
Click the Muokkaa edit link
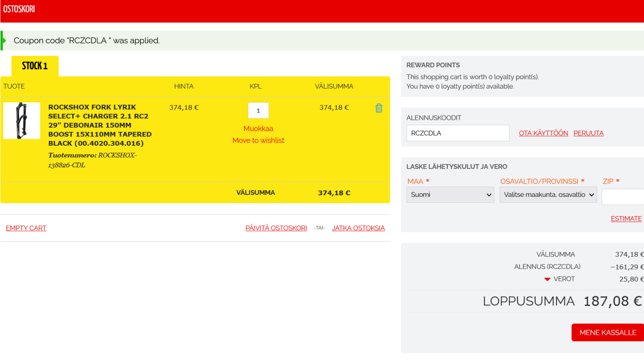click(x=258, y=129)
